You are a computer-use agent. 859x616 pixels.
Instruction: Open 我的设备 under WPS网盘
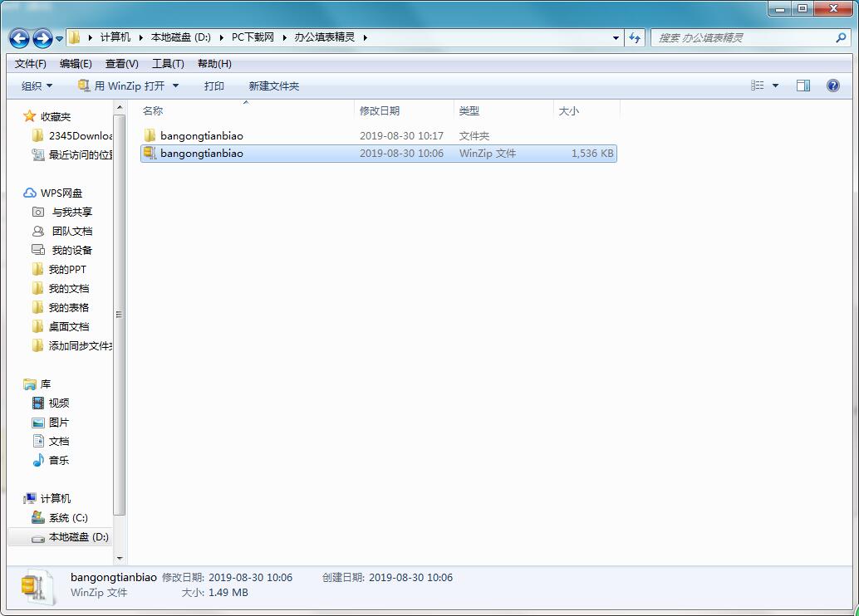62,250
